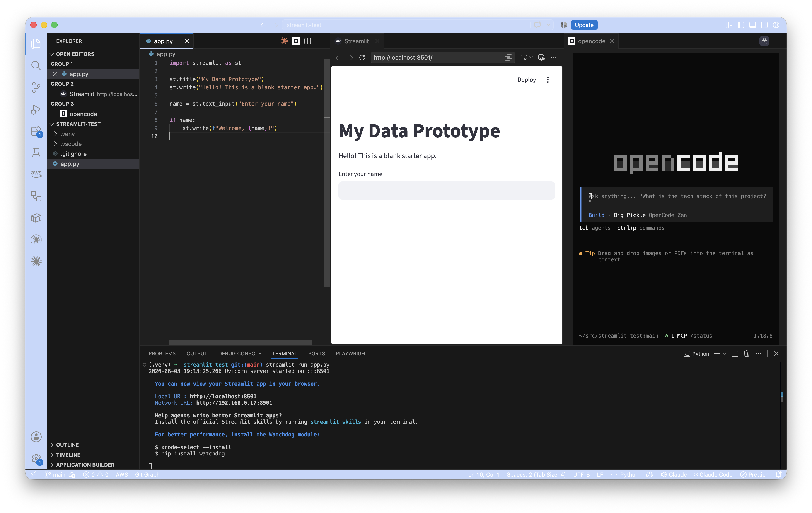Open the Source Control view

click(36, 87)
